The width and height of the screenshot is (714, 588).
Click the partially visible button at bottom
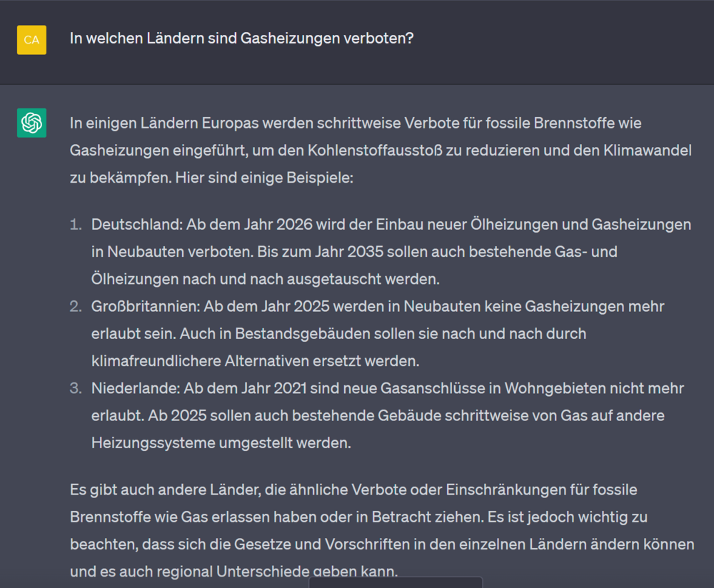(396, 582)
